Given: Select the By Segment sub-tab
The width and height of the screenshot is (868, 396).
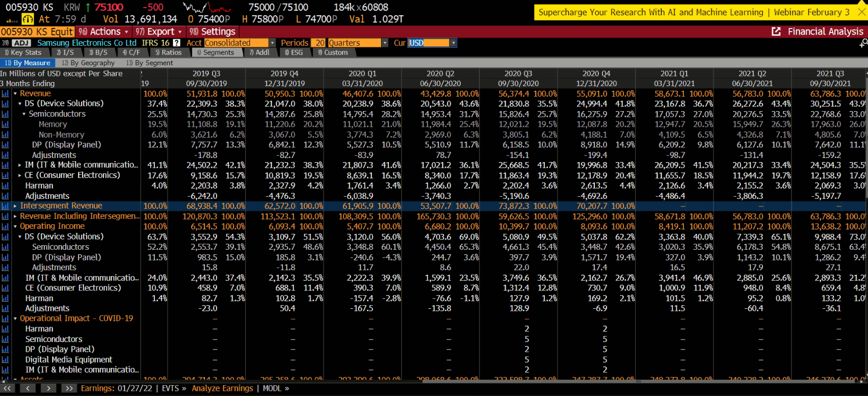Looking at the screenshot, I should click(x=149, y=63).
